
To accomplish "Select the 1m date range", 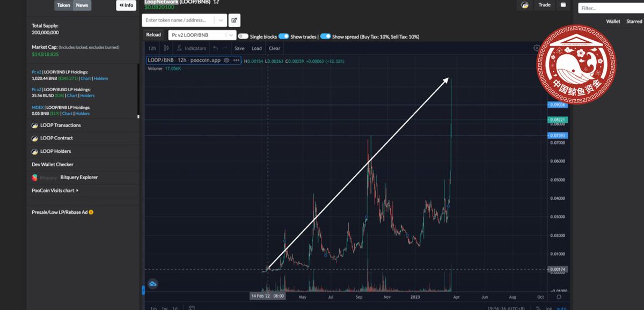I will (153, 308).
